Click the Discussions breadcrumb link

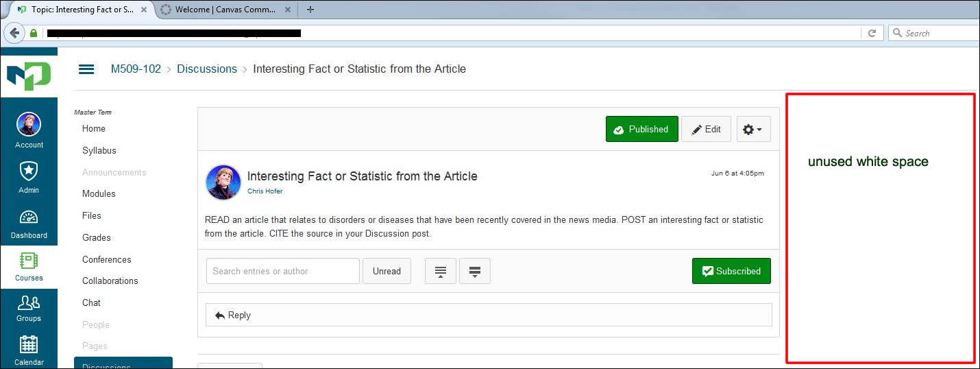click(207, 69)
